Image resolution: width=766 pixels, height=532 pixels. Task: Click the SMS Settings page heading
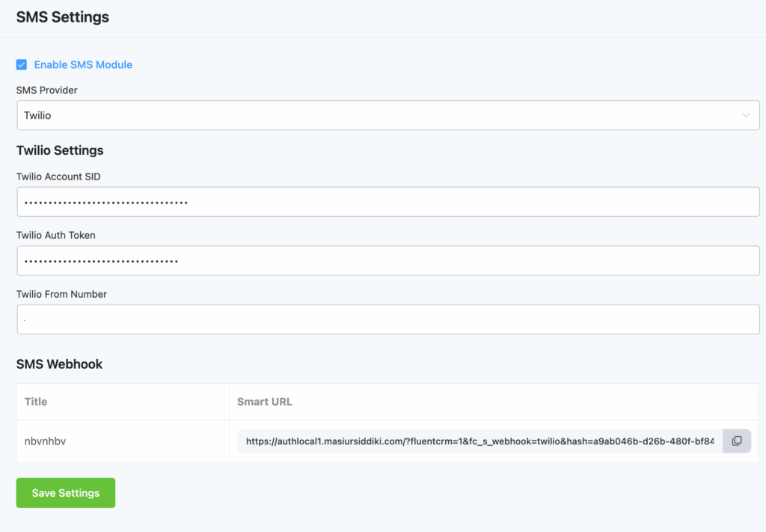coord(62,16)
